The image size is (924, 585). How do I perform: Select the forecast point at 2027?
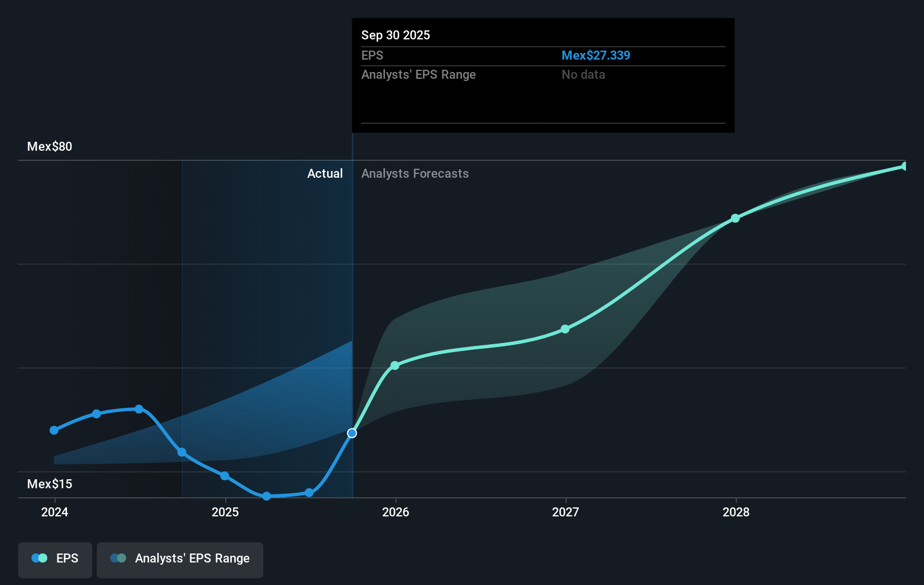566,329
